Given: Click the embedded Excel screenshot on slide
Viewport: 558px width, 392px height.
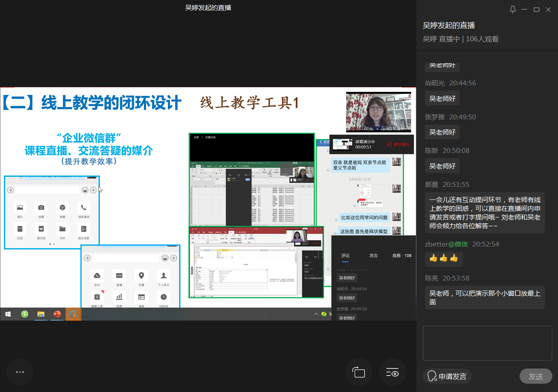Looking at the screenshot, I should click(x=252, y=180).
